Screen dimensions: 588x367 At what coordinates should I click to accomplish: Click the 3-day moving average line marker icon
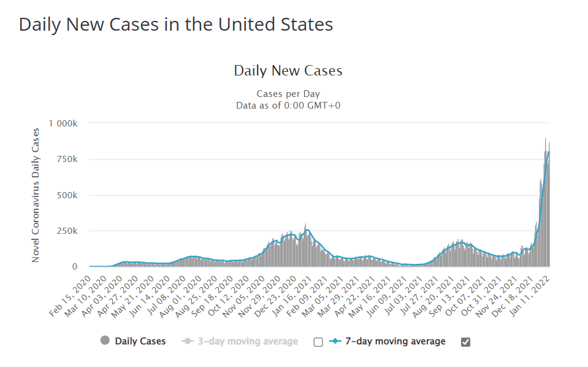[x=189, y=341]
